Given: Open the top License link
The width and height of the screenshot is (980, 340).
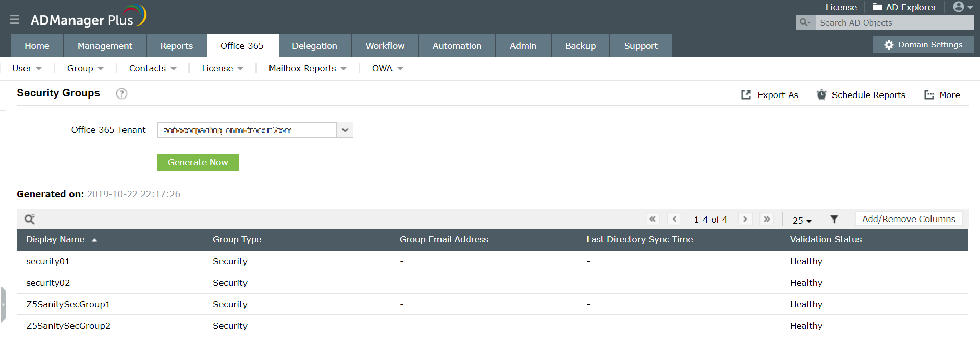Looking at the screenshot, I should [841, 7].
